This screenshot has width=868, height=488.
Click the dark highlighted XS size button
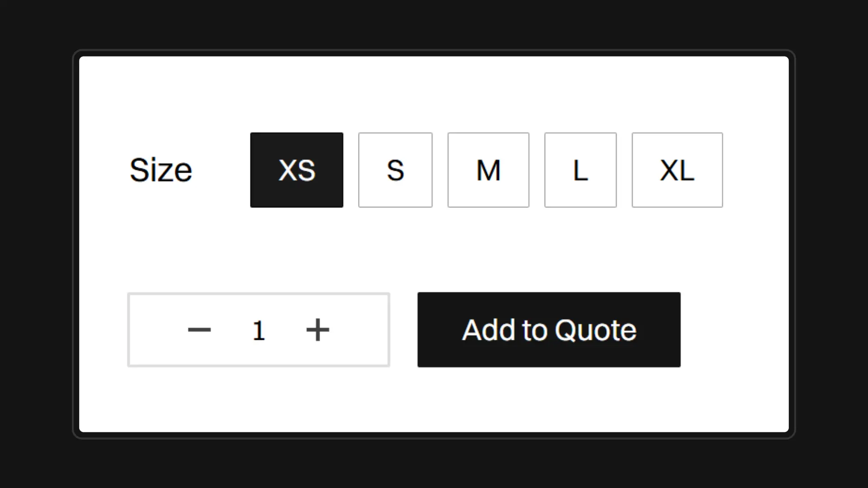coord(297,170)
